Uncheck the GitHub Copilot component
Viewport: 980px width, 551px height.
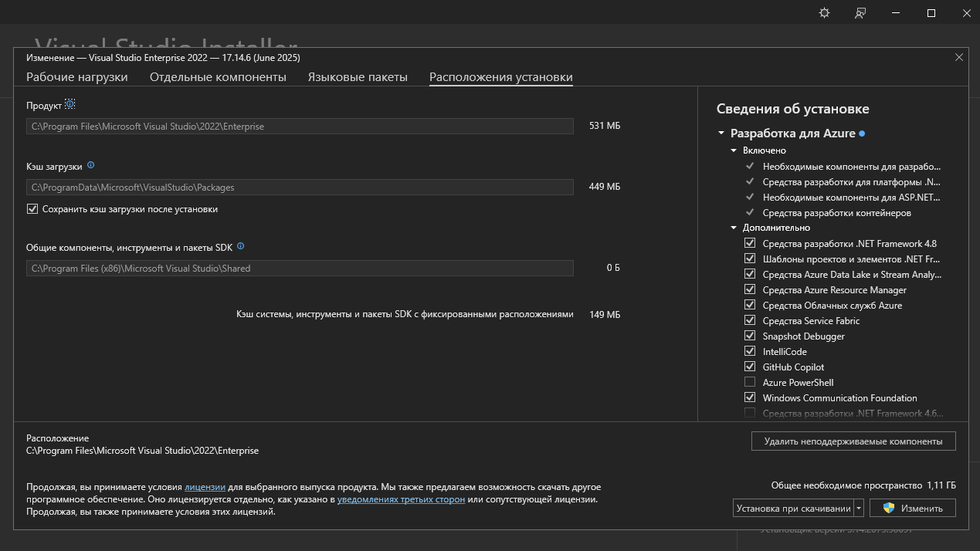coord(749,367)
